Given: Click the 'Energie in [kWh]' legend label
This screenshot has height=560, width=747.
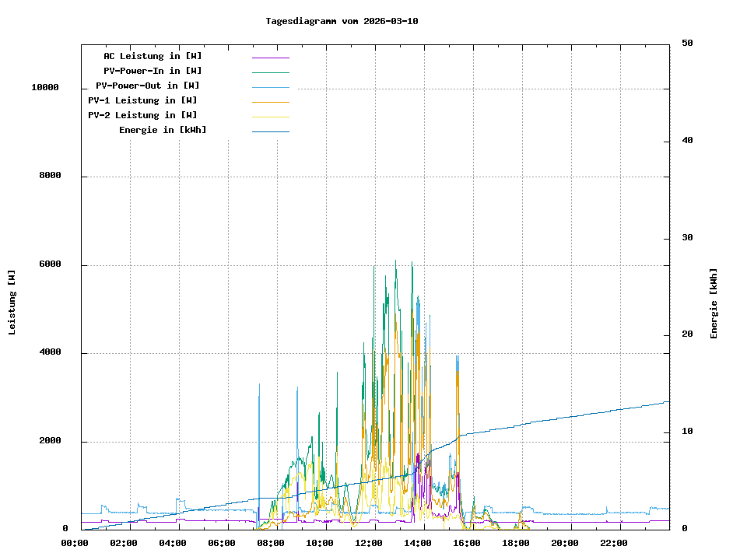Looking at the screenshot, I should [x=163, y=130].
